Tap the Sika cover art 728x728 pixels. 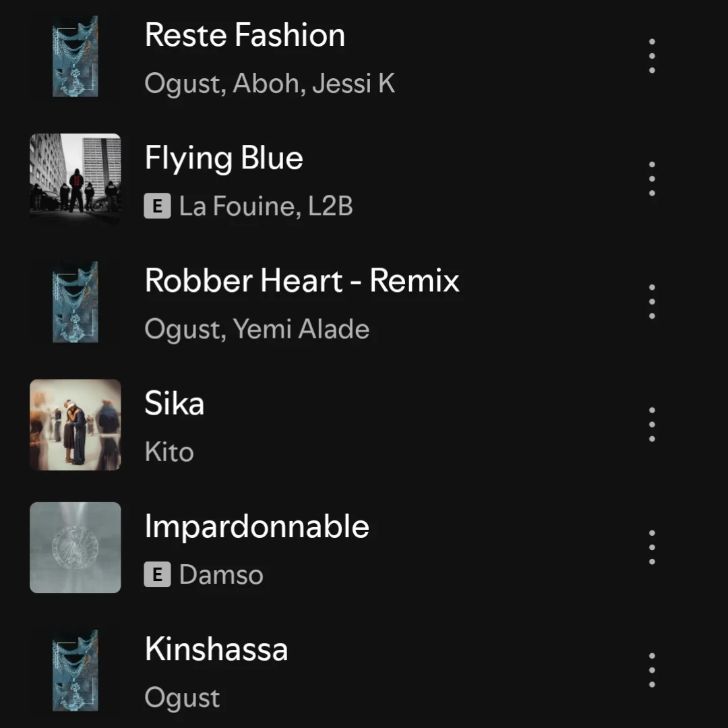[75, 425]
